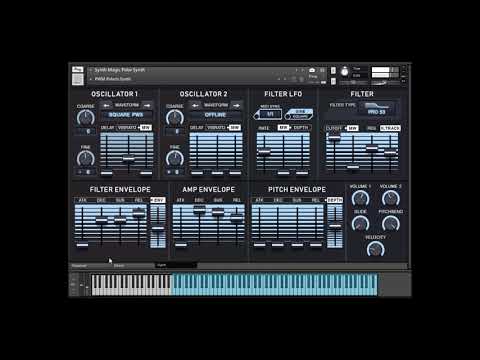The image size is (480, 360).
Task: Open the PRO 53 filter type selector
Action: pos(377,109)
